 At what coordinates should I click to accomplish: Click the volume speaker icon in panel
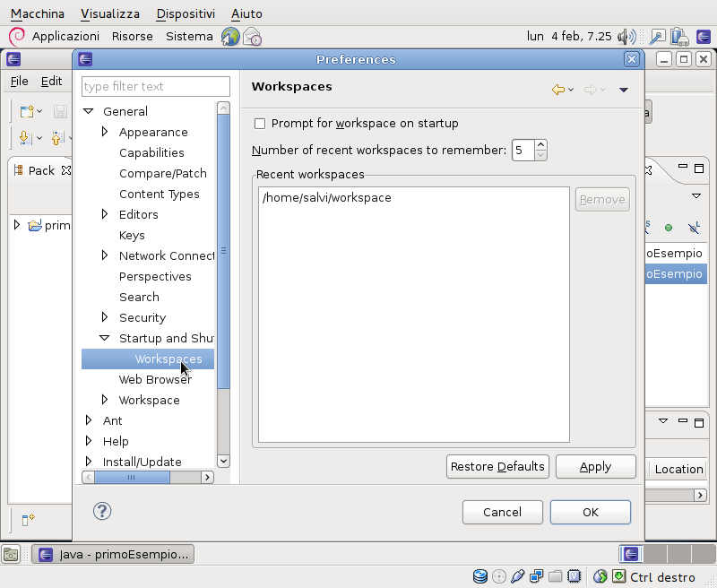626,37
